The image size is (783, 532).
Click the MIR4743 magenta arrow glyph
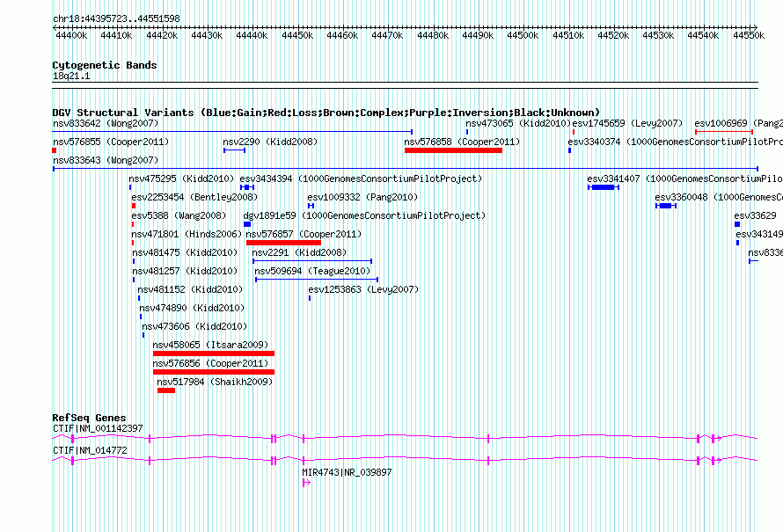click(307, 483)
